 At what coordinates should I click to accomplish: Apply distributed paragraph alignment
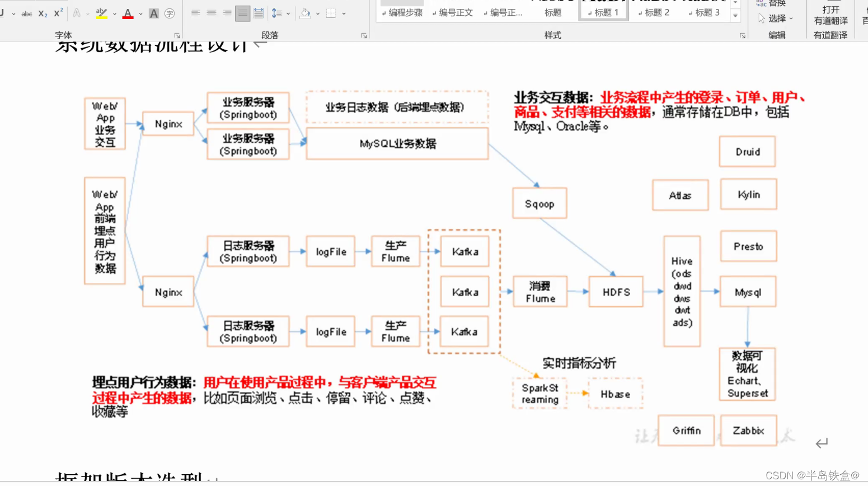click(259, 13)
